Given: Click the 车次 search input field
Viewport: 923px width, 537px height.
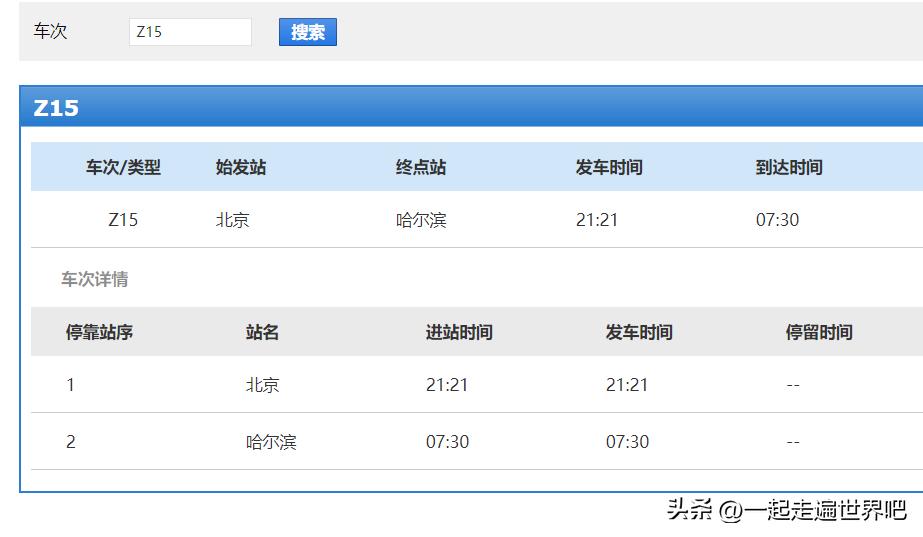Looking at the screenshot, I should pos(190,32).
